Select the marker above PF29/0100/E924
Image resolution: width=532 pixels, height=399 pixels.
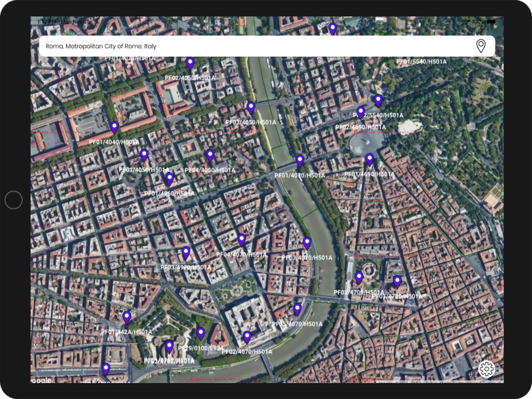pyautogui.click(x=201, y=333)
